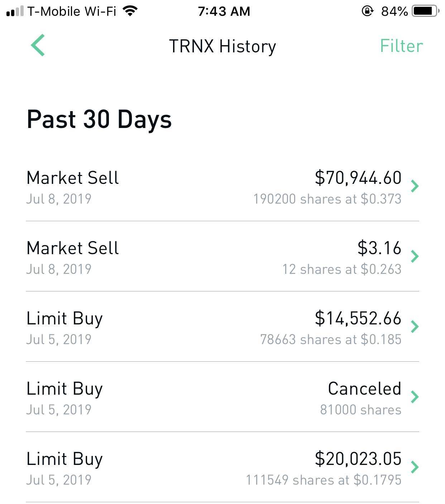Open chevron beside Canceled Limit Buy
The height and width of the screenshot is (504, 445).
pyautogui.click(x=415, y=396)
